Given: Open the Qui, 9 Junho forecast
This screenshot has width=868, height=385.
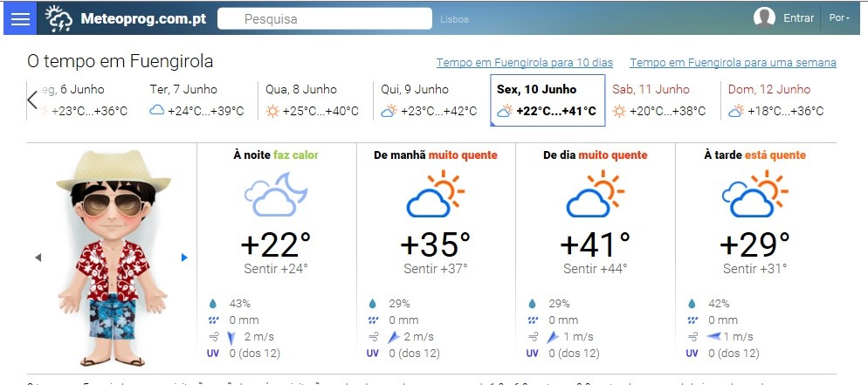Looking at the screenshot, I should click(429, 100).
